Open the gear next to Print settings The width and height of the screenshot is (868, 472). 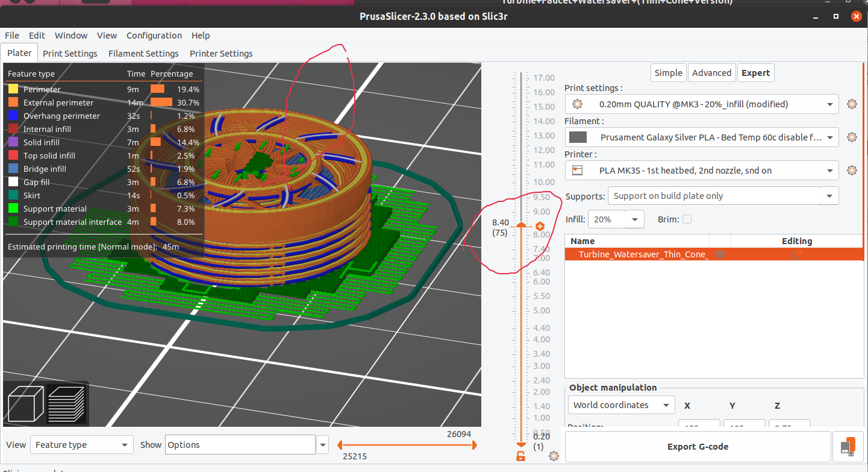(852, 104)
